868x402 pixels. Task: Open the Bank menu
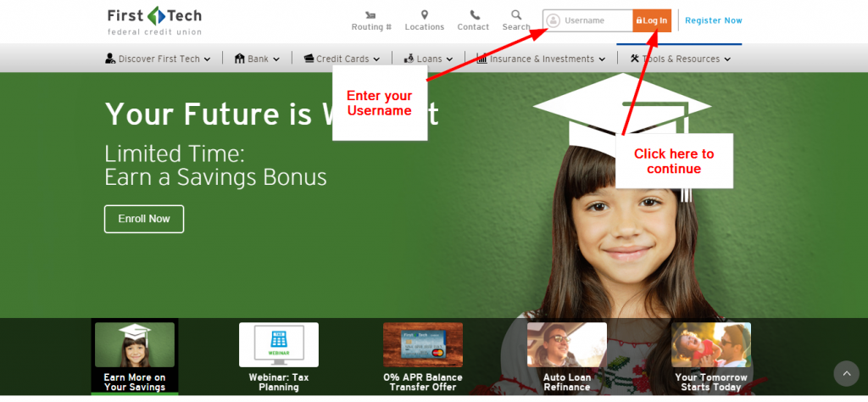pyautogui.click(x=257, y=59)
